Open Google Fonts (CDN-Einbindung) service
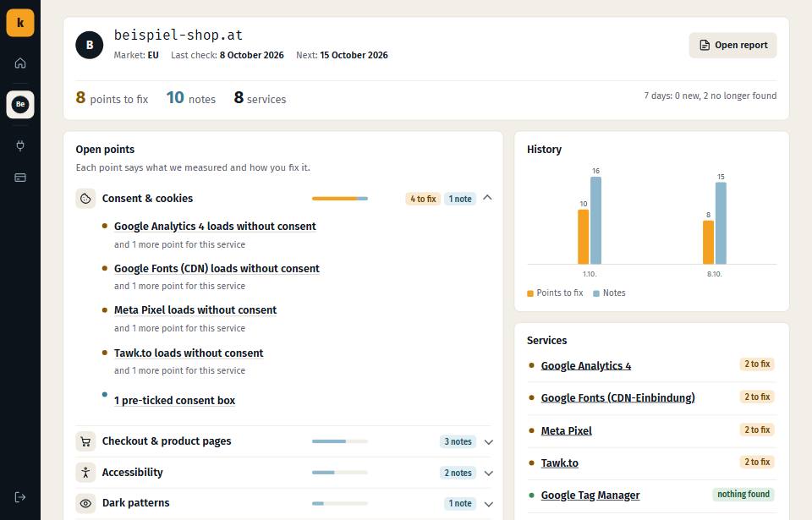 click(617, 397)
